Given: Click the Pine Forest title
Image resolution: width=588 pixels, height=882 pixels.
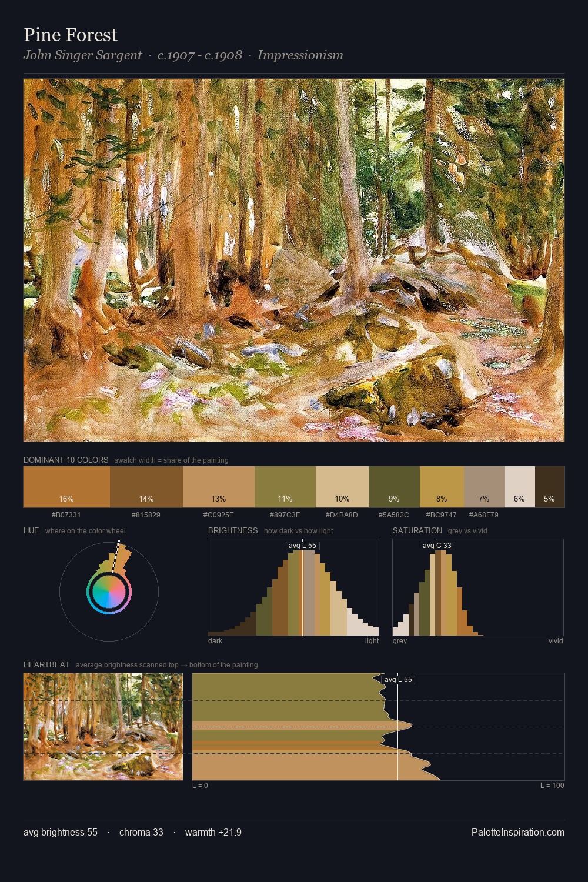Looking at the screenshot, I should 71,35.
